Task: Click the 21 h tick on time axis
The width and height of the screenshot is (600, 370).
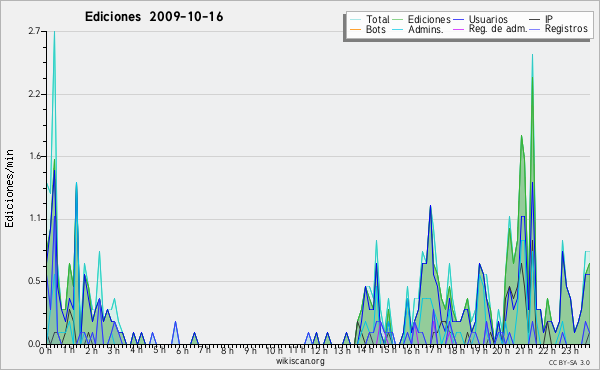Action: pos(523,351)
